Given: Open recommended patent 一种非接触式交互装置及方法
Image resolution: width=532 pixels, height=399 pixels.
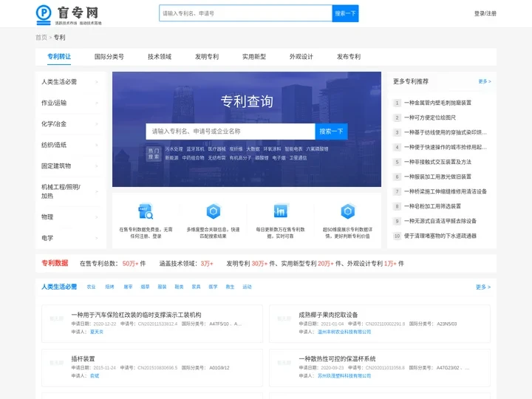Looking at the screenshot, I should click(437, 162).
